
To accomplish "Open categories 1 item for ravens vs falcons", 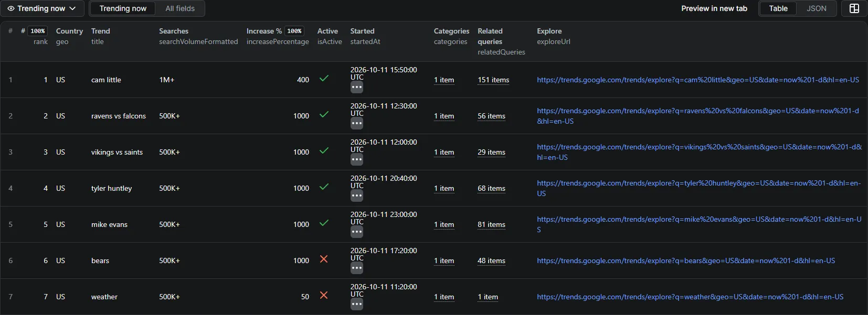I will click(444, 116).
